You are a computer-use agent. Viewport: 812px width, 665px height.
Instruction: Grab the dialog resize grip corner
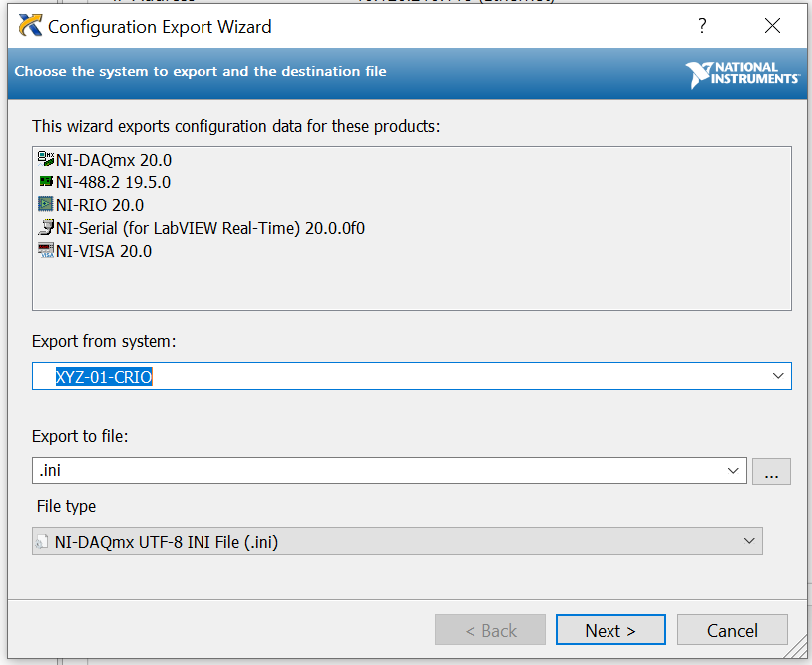796,648
